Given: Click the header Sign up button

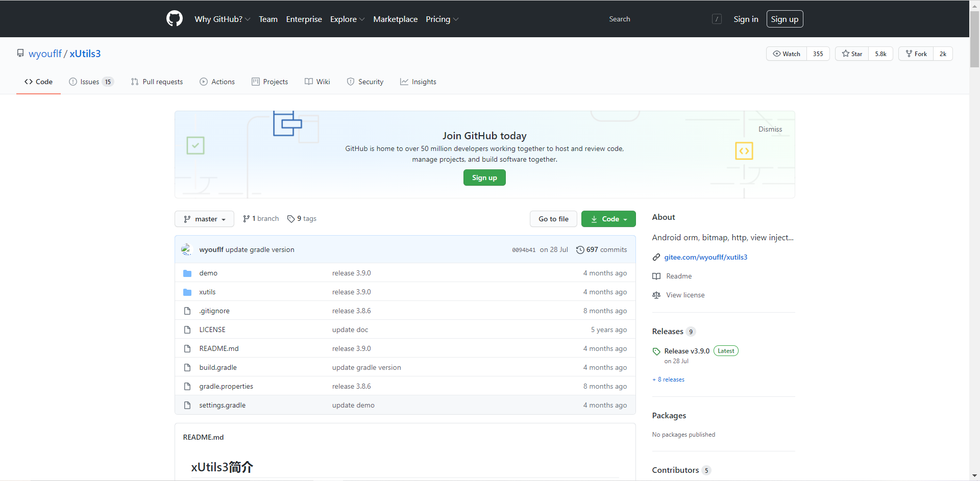Looking at the screenshot, I should click(785, 19).
